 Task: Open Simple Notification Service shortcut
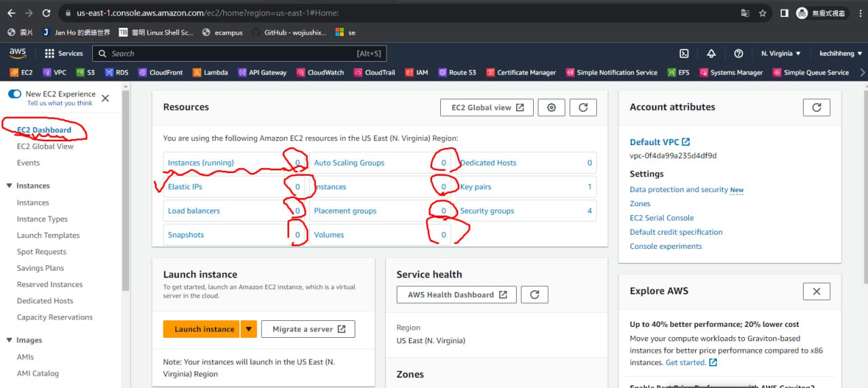pos(611,73)
